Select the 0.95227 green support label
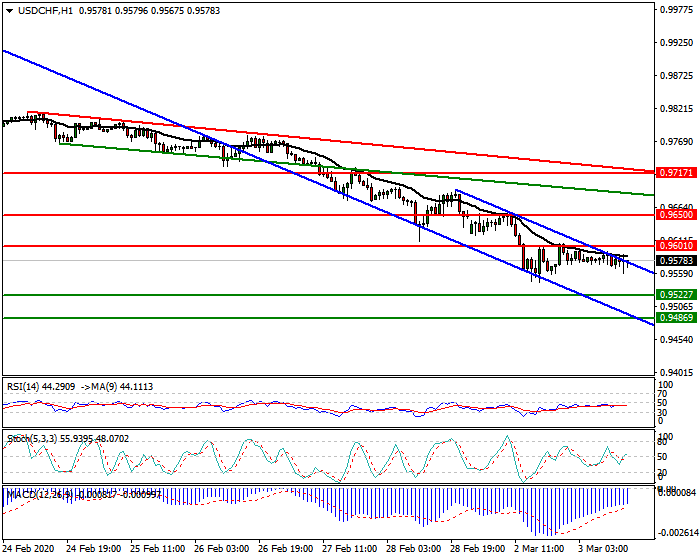This screenshot has width=700, height=560. pos(676,295)
